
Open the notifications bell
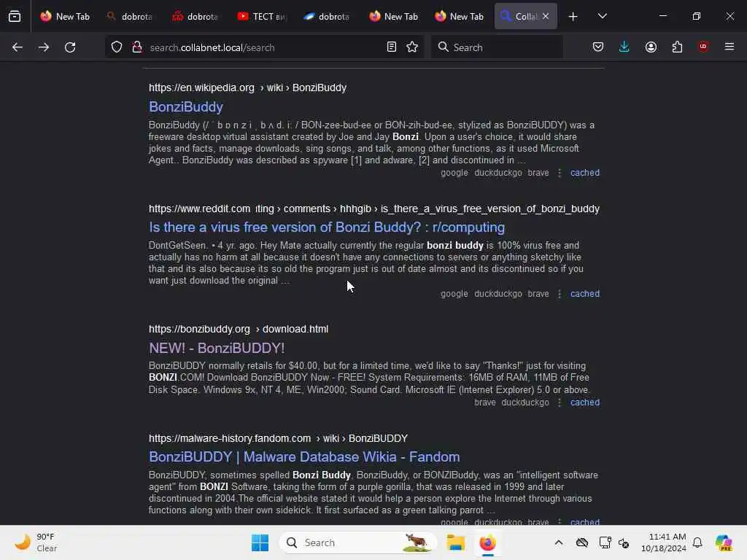(x=697, y=542)
